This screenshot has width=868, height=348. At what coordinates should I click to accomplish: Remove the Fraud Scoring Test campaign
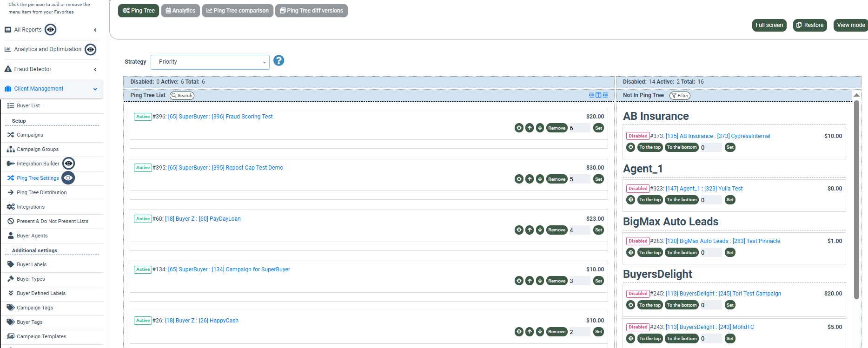pos(557,128)
